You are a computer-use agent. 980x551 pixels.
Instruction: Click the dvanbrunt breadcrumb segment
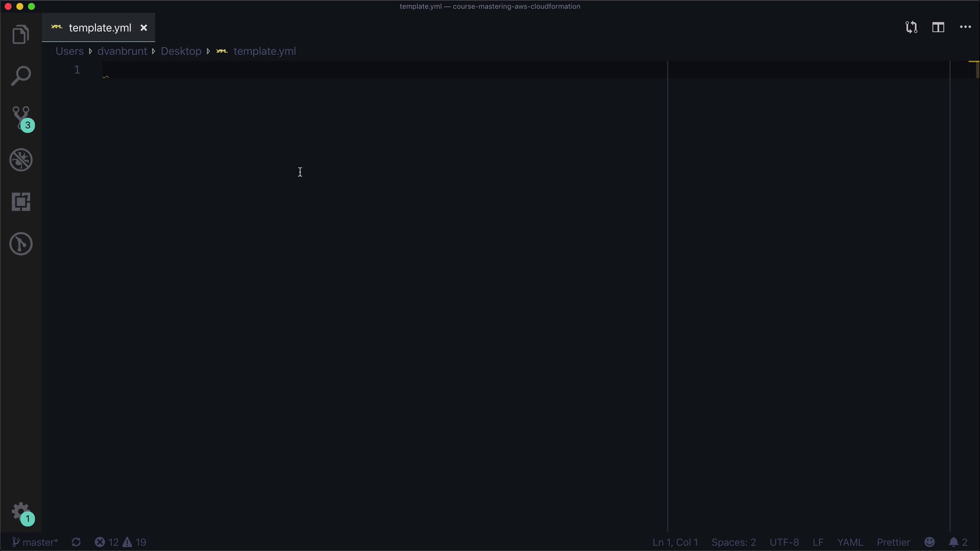coord(122,52)
